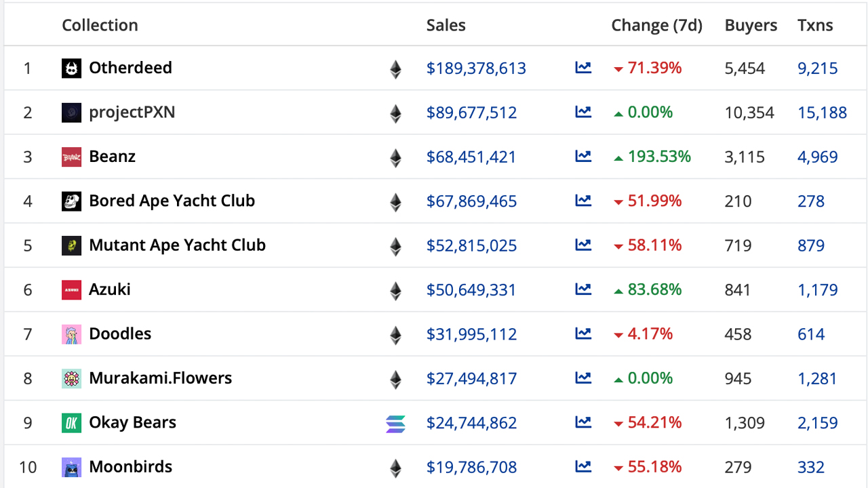Click the Ethereum icon in Moonbirds row
Viewport: 868px width, 488px height.
point(395,468)
